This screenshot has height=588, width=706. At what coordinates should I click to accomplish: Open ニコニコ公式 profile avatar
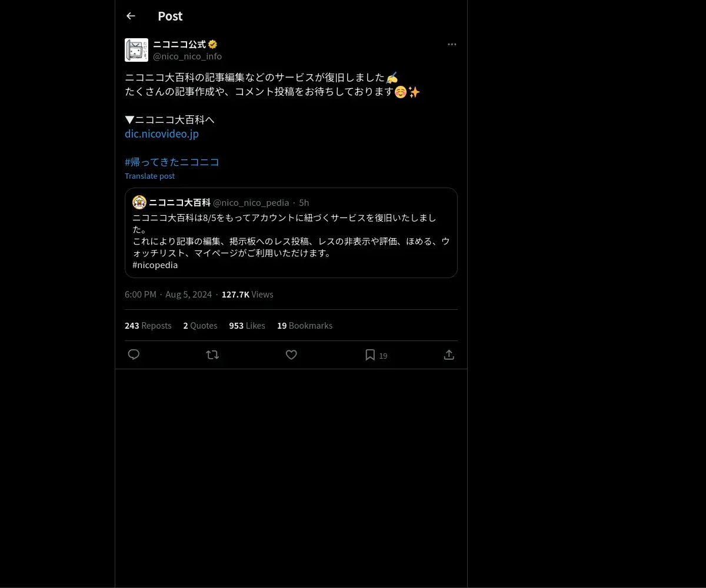(x=136, y=50)
